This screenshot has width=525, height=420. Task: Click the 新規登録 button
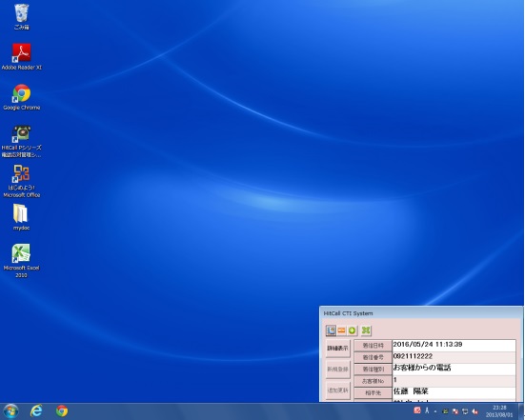point(338,370)
